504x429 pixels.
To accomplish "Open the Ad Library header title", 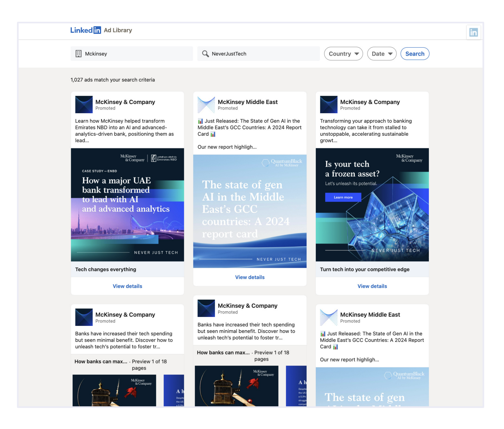I will click(x=118, y=30).
